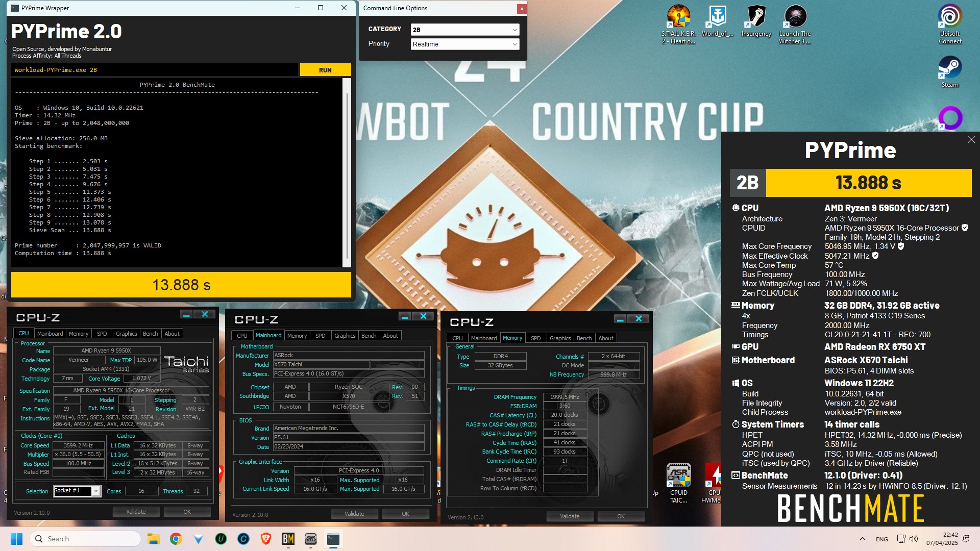Image resolution: width=980 pixels, height=551 pixels.
Task: Open the notification bell icon
Action: click(x=966, y=539)
